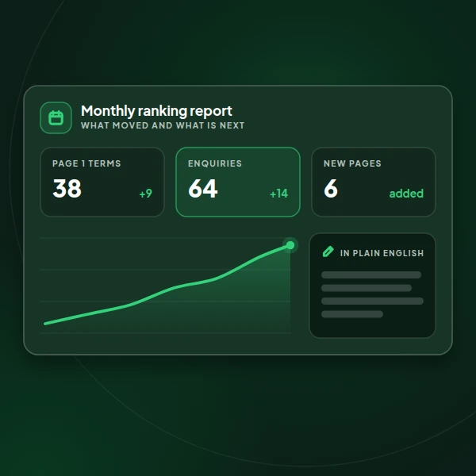Select the highlighted Enquiries card
476x476 pixels.
click(238, 182)
